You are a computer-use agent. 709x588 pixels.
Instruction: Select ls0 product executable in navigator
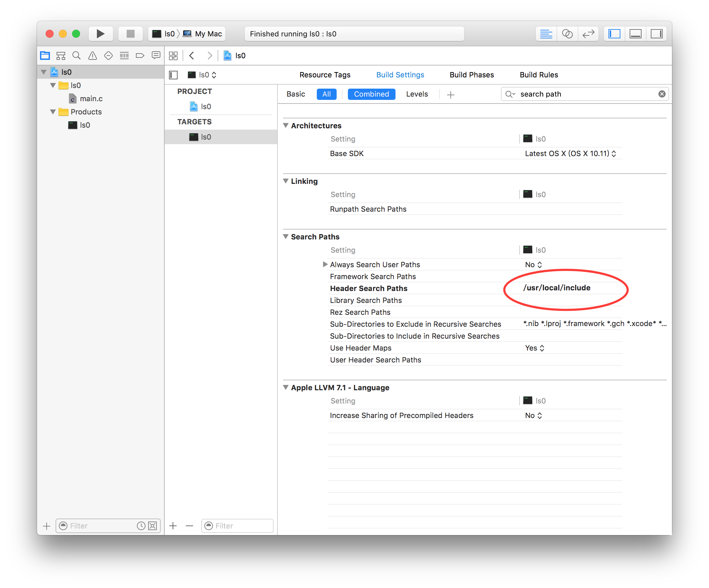click(79, 125)
